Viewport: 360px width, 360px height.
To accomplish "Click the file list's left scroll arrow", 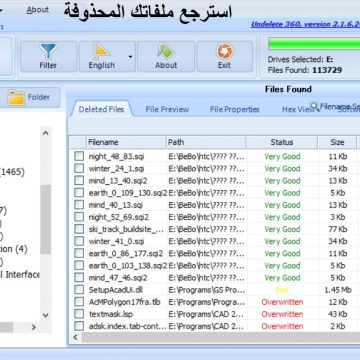I will click(76, 337).
